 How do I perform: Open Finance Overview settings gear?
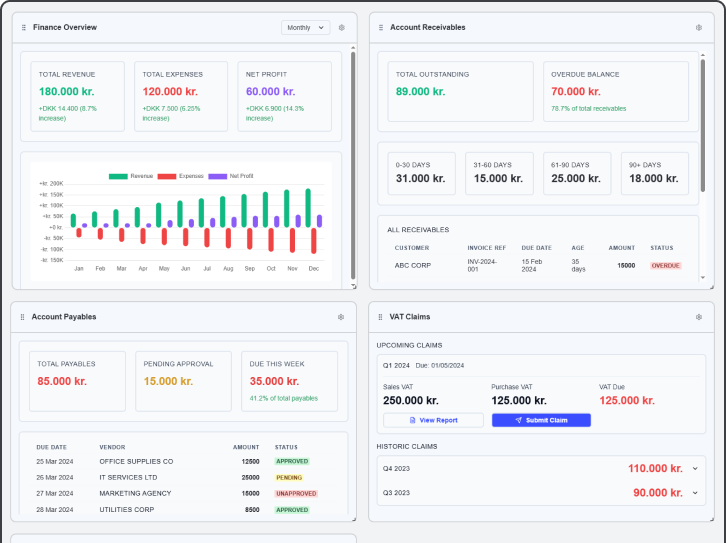pos(342,28)
